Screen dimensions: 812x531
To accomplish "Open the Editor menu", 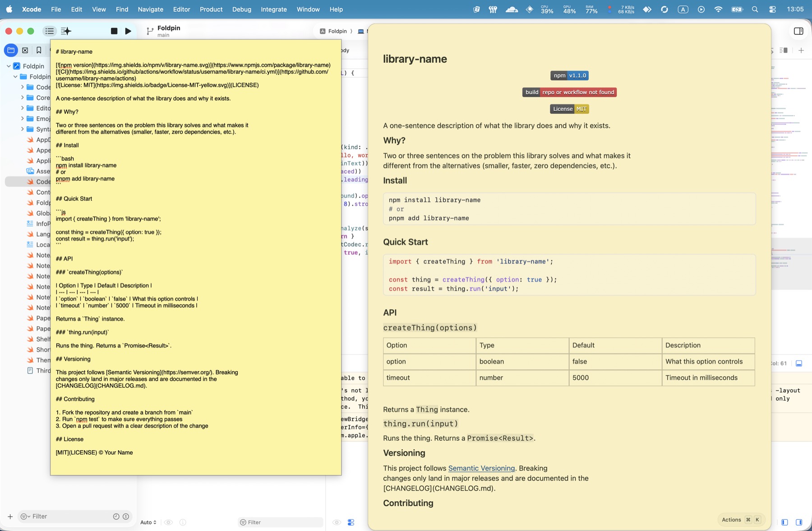I will 181,9.
